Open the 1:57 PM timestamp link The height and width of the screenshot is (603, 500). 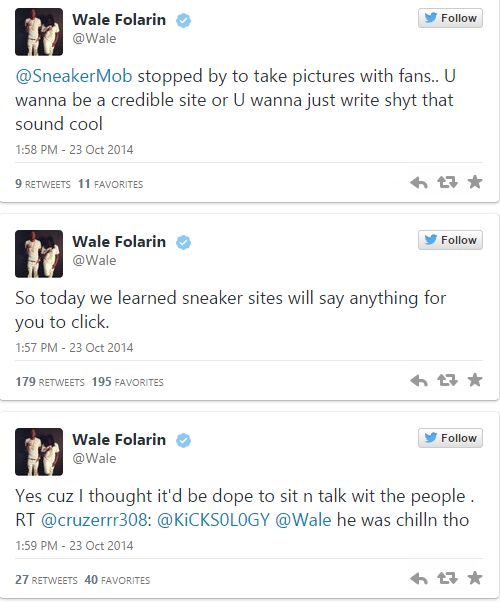click(74, 348)
